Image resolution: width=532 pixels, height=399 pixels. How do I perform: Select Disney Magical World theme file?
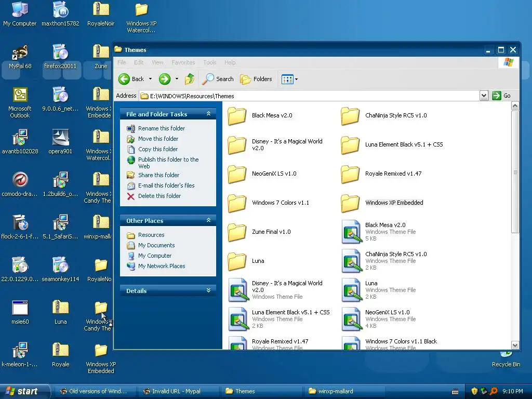click(237, 290)
